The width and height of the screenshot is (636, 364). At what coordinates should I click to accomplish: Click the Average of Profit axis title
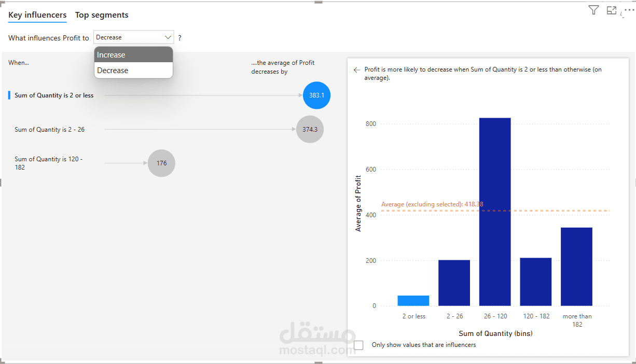click(x=358, y=203)
